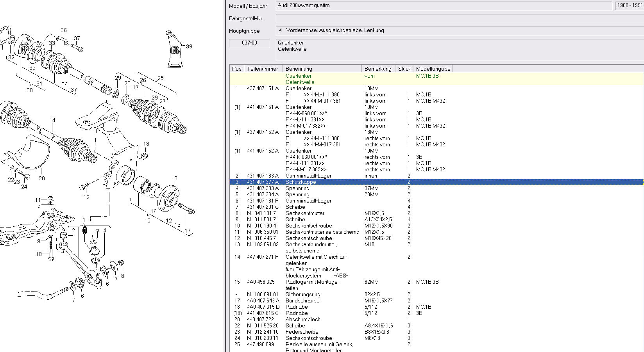The image size is (644, 352).
Task: Select the Bundschraube 4A0 407 643 A row
Action: 302,300
